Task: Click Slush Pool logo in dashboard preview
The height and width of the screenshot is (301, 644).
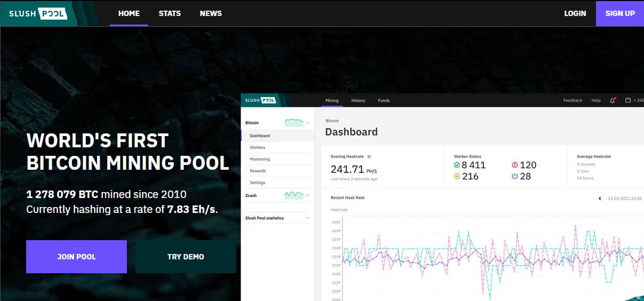Action: (x=260, y=100)
